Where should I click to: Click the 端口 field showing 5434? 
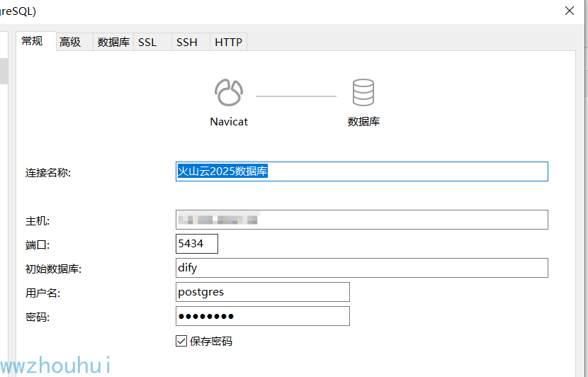197,244
